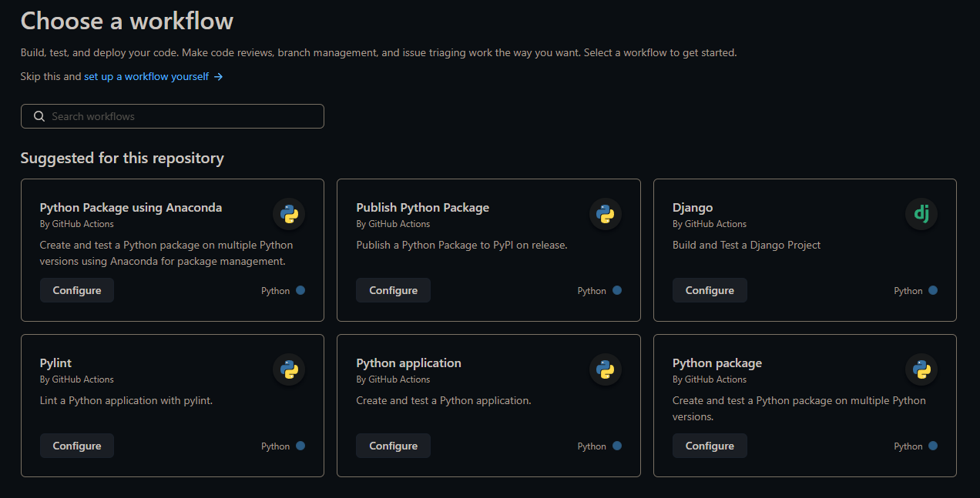Viewport: 980px width, 498px height.
Task: Click 'By GitHub Actions' under the Django title
Action: tap(710, 224)
